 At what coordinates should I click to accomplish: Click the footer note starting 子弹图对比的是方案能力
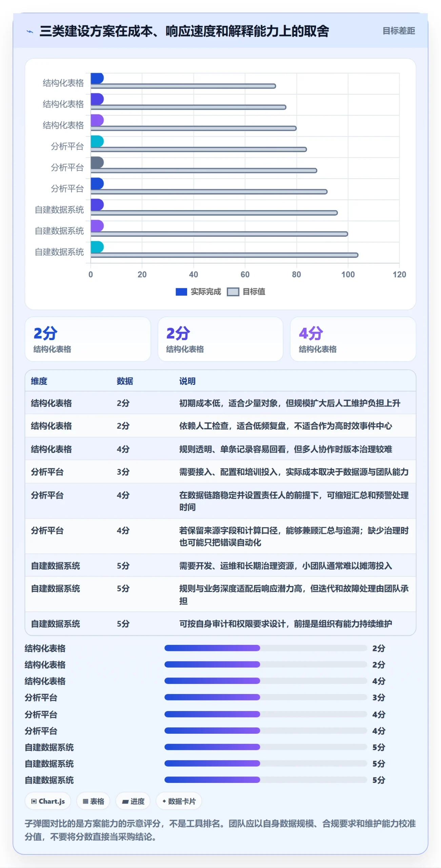220,830
